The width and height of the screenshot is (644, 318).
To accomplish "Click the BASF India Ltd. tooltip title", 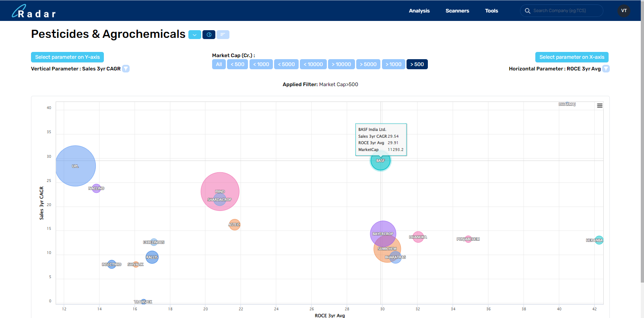I will point(372,130).
